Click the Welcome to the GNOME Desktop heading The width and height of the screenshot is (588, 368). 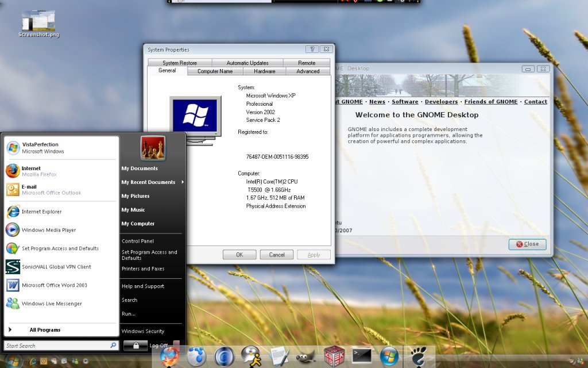pos(417,115)
